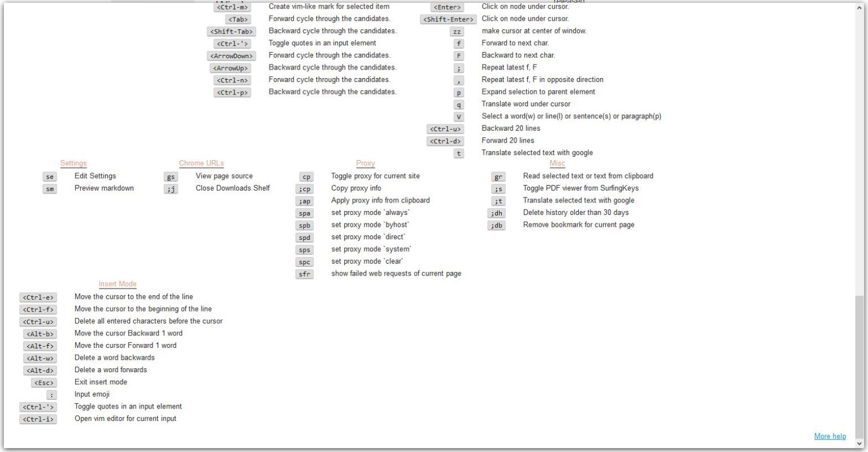This screenshot has width=868, height=452.
Task: Select the "gs" View page source key
Action: tap(171, 176)
